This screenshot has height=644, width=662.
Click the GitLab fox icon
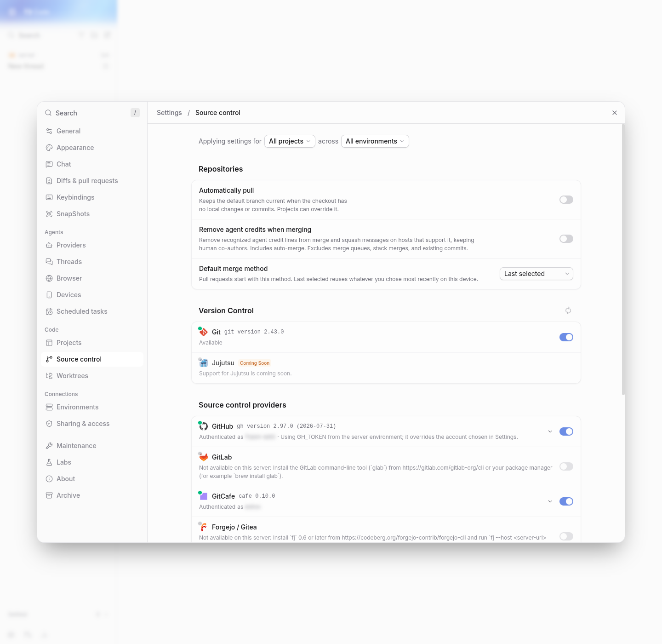(x=203, y=457)
